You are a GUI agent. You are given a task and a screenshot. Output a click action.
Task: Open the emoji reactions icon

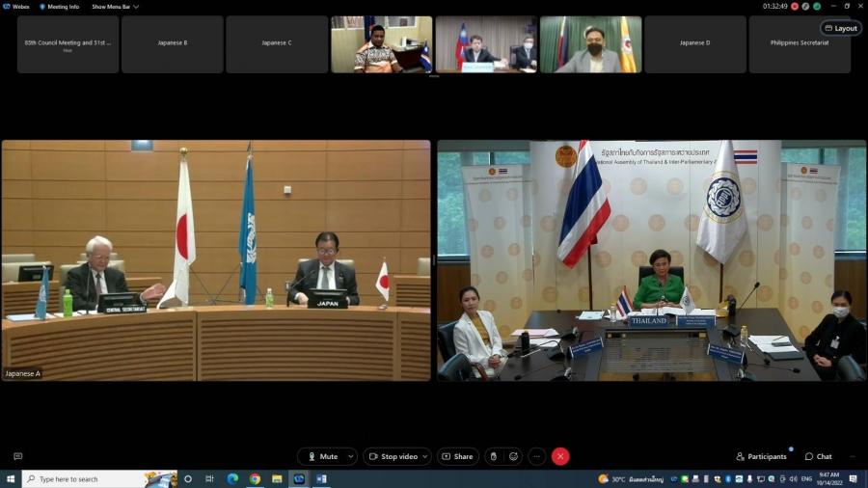[514, 456]
